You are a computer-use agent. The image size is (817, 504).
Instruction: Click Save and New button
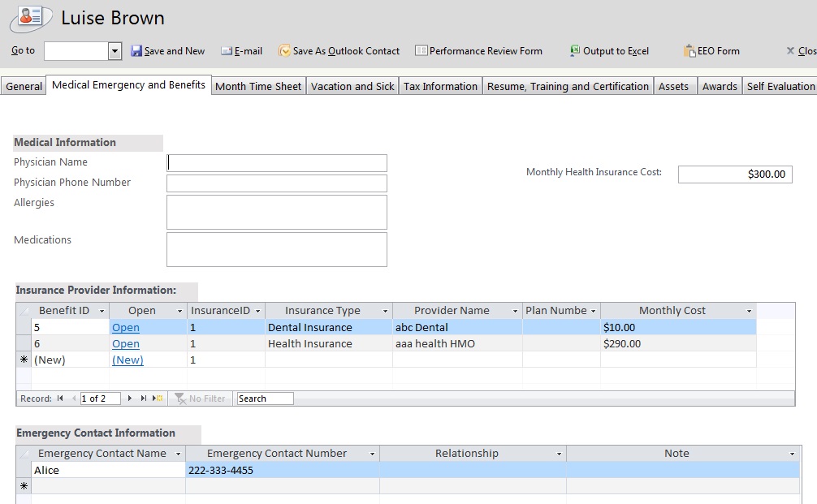click(168, 50)
